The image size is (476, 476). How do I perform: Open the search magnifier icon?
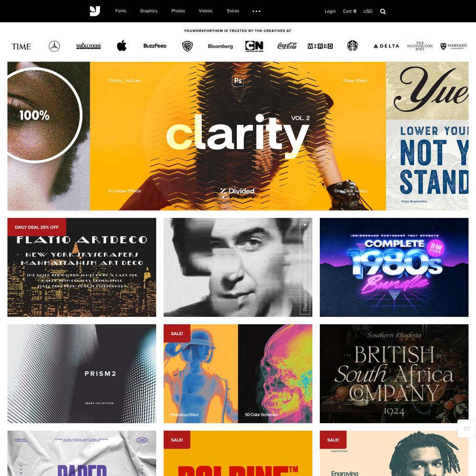click(383, 11)
